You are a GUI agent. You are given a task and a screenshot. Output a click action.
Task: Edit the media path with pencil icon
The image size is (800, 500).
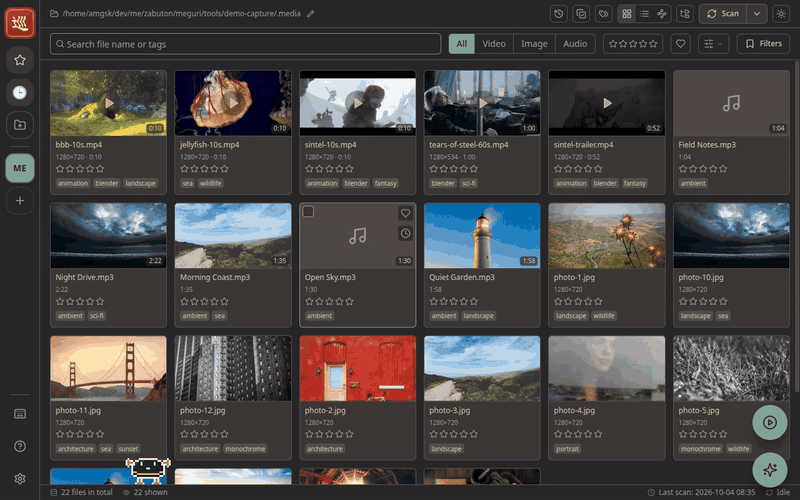310,14
